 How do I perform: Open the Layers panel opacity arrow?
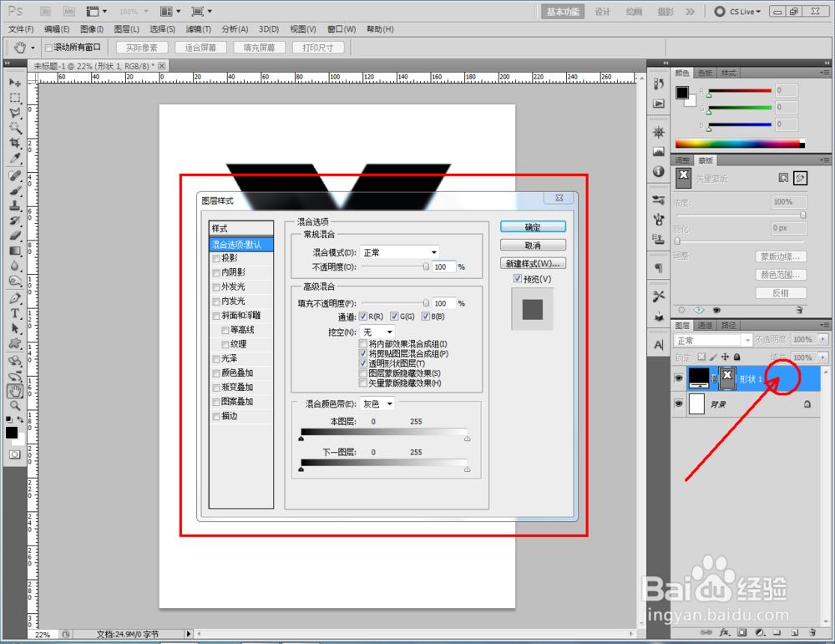coord(823,339)
